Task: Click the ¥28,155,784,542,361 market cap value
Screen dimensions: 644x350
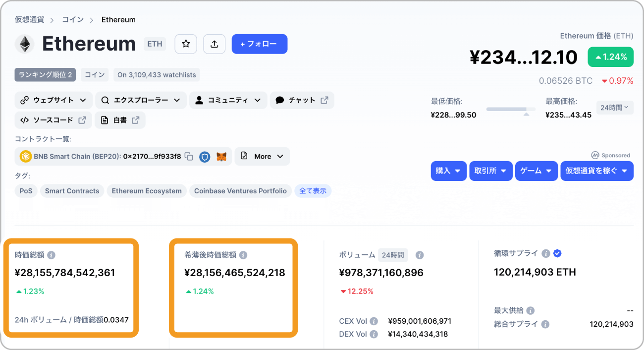Action: pos(65,273)
